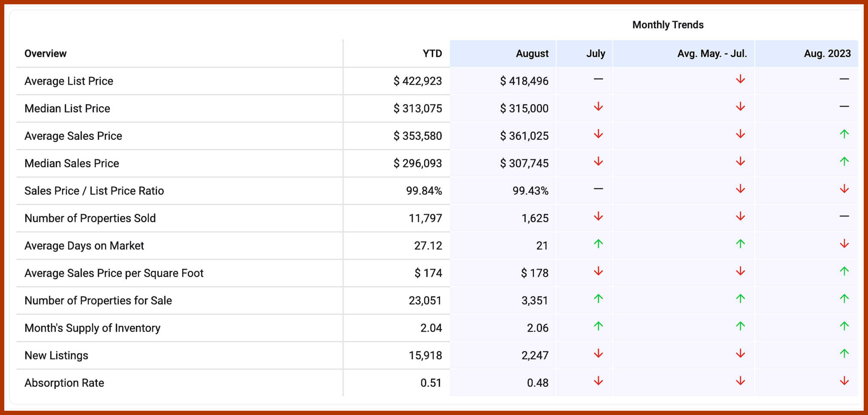The height and width of the screenshot is (415, 868).
Task: Select the YTD column header
Action: click(x=432, y=54)
